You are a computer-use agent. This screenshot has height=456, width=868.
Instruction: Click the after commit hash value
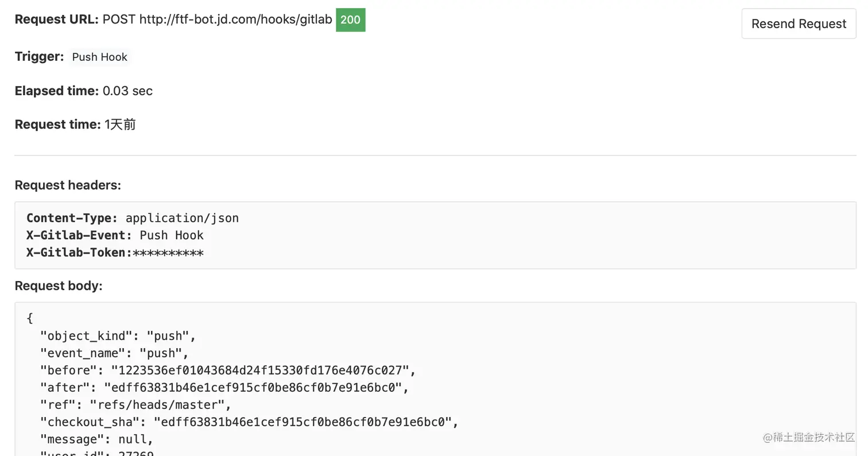253,387
